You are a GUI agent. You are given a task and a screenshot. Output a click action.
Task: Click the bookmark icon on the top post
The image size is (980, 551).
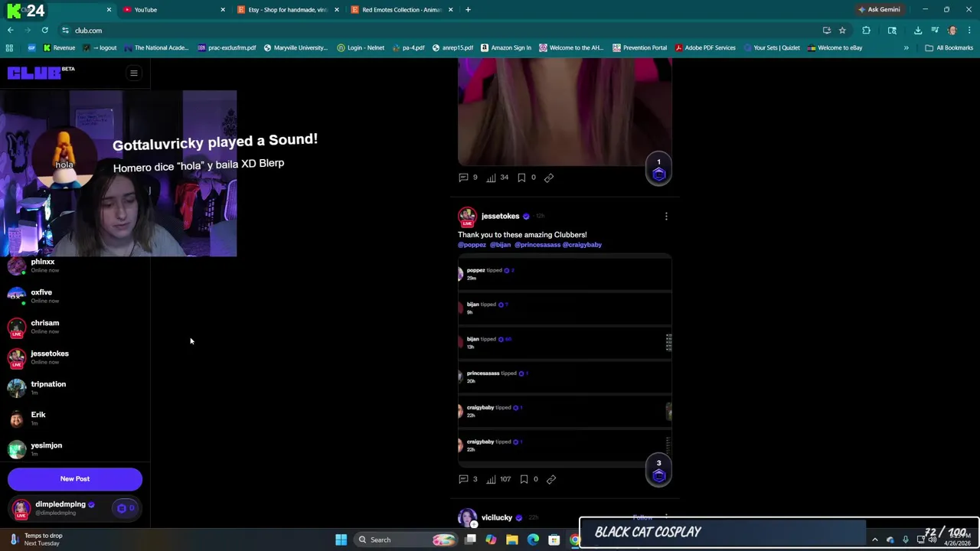coord(521,178)
